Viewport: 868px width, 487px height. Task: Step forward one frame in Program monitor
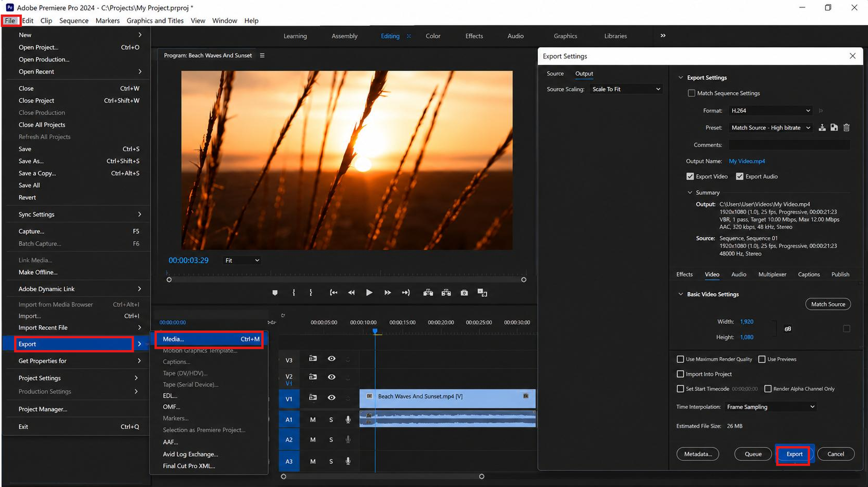coord(388,293)
